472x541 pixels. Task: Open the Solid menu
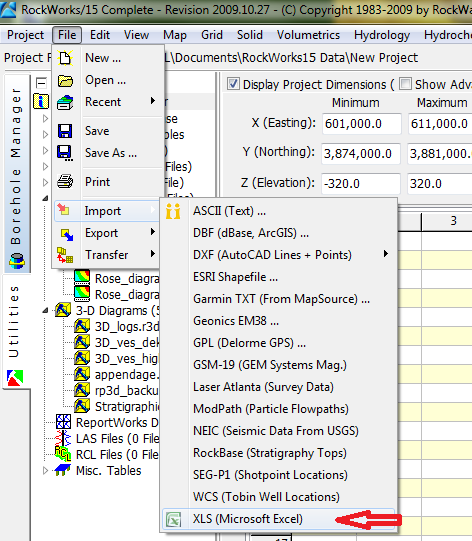(250, 35)
